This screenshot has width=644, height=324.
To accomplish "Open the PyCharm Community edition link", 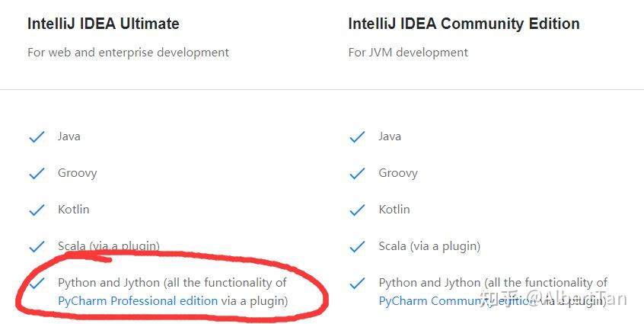I will tap(457, 301).
